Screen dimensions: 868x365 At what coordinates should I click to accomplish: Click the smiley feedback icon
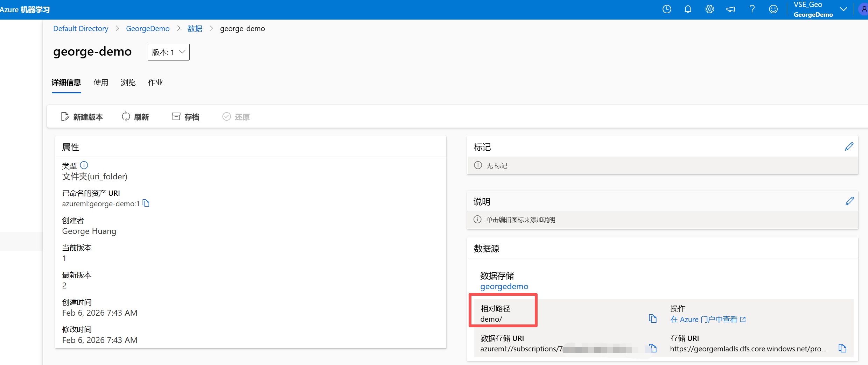pos(773,9)
